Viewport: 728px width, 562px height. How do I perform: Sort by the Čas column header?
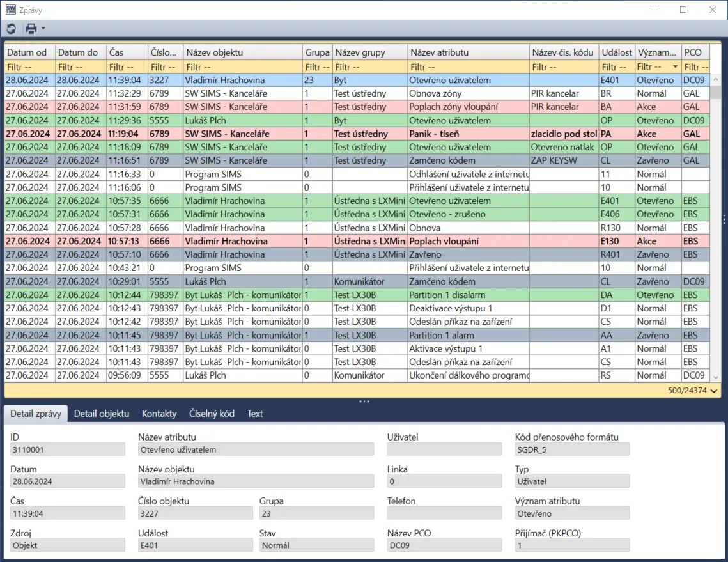(x=126, y=52)
